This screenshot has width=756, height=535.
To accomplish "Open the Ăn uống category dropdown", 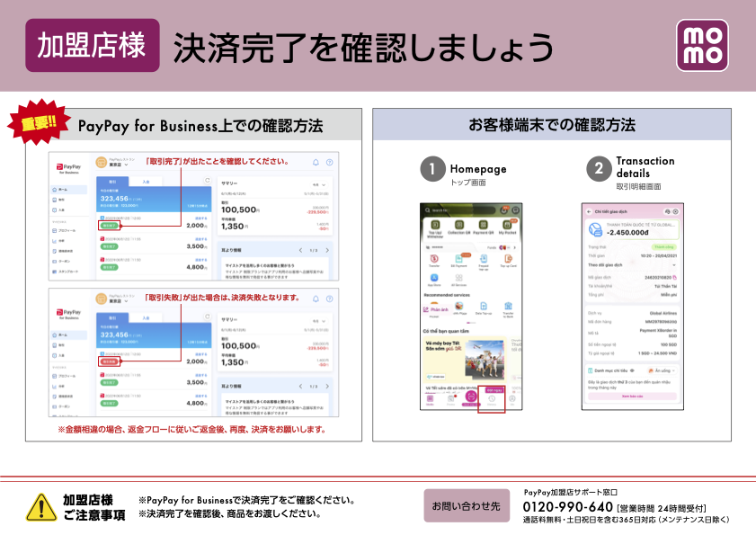I will tap(662, 370).
